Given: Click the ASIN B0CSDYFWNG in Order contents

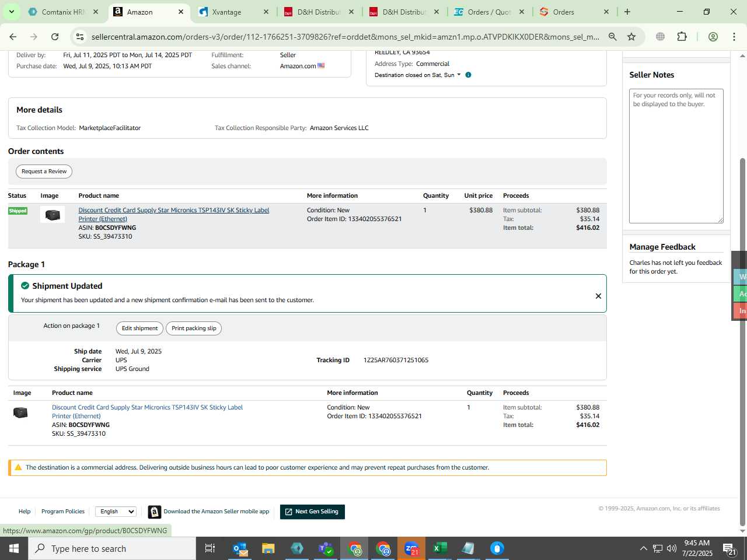Looking at the screenshot, I should coord(116,228).
